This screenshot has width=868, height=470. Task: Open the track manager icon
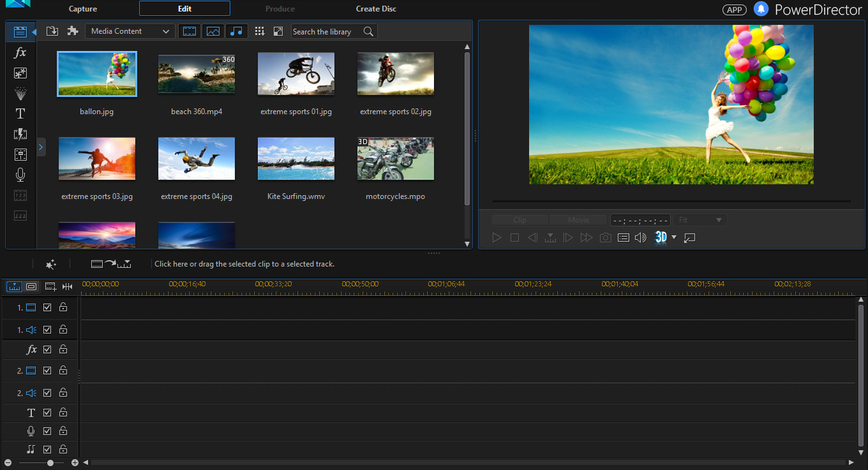50,286
